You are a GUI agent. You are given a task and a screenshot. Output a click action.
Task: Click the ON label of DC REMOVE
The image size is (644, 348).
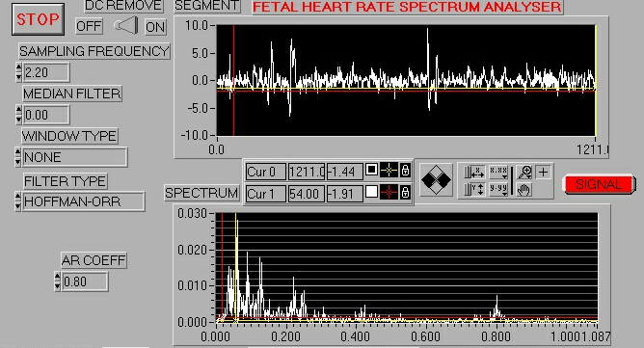click(155, 27)
